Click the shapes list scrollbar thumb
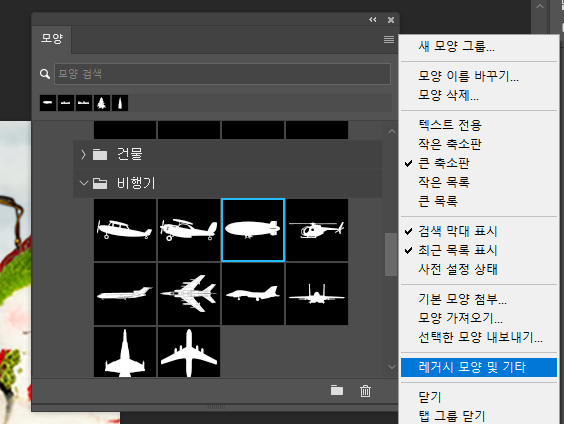This screenshot has height=424, width=564. (391, 254)
